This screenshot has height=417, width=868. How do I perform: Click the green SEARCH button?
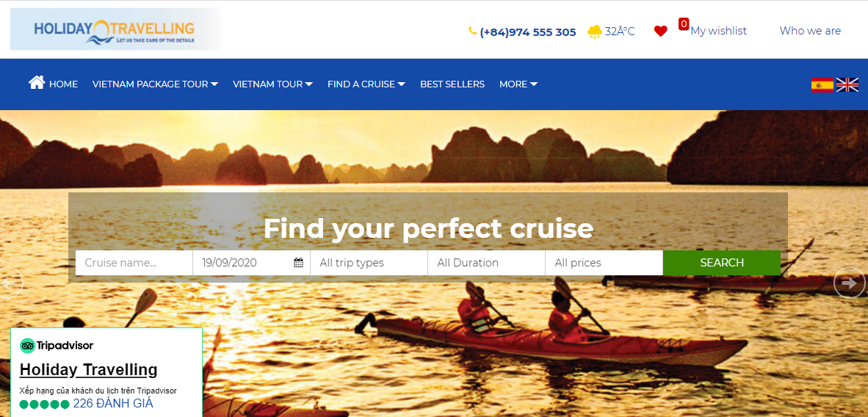722,263
